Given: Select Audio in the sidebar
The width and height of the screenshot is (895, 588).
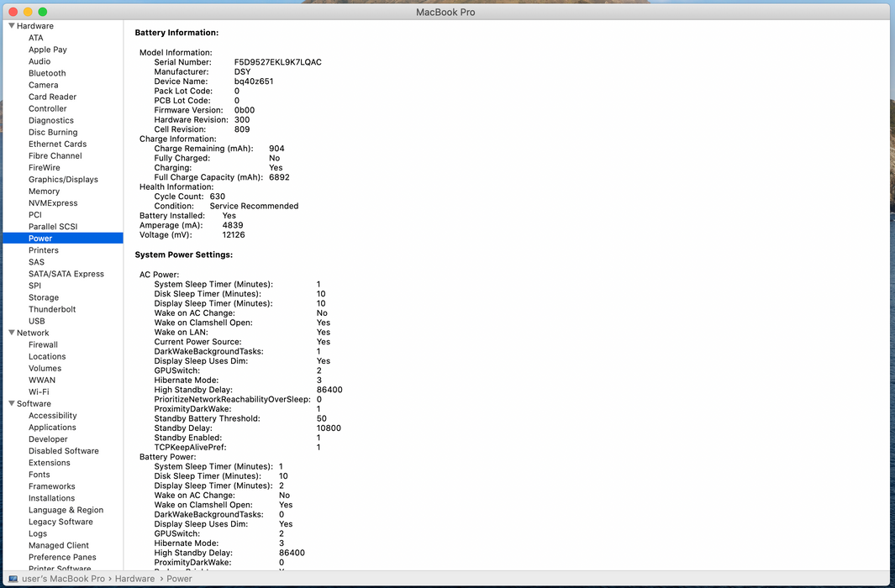Looking at the screenshot, I should (39, 61).
